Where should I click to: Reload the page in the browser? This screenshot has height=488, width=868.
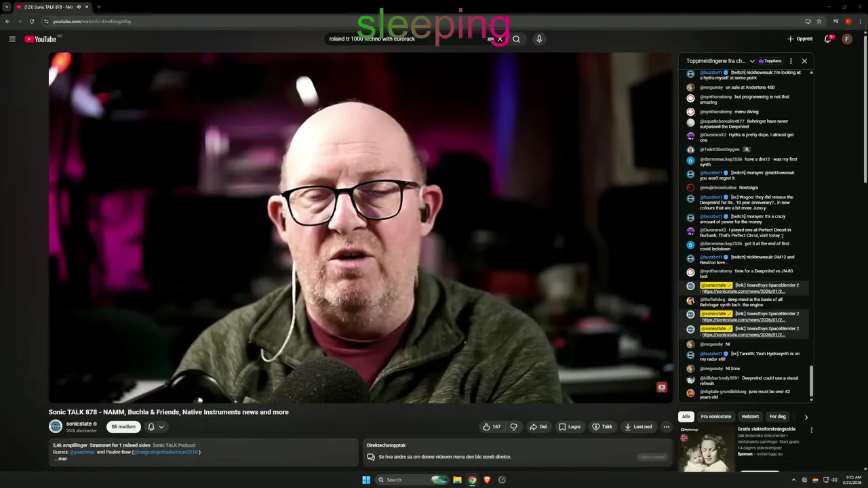point(31,21)
